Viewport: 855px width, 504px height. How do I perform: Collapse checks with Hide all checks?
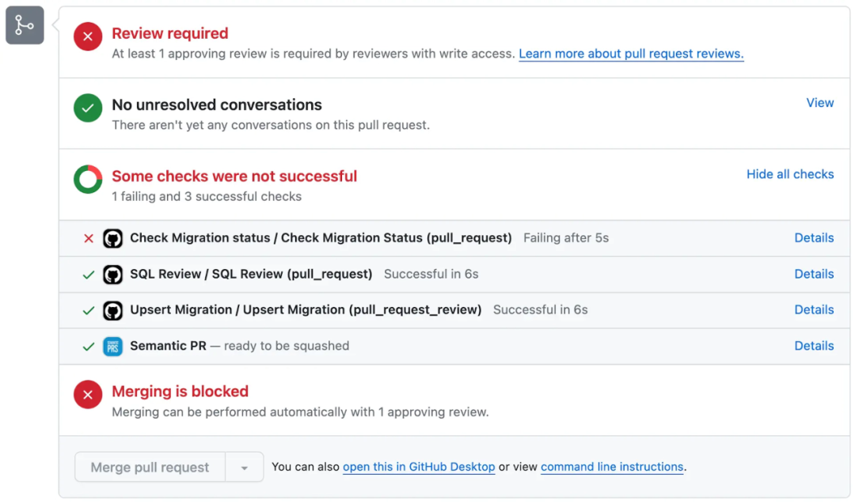[790, 174]
